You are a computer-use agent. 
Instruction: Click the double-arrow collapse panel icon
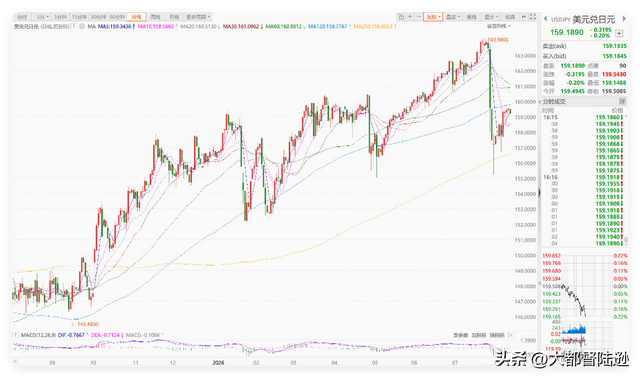524,17
